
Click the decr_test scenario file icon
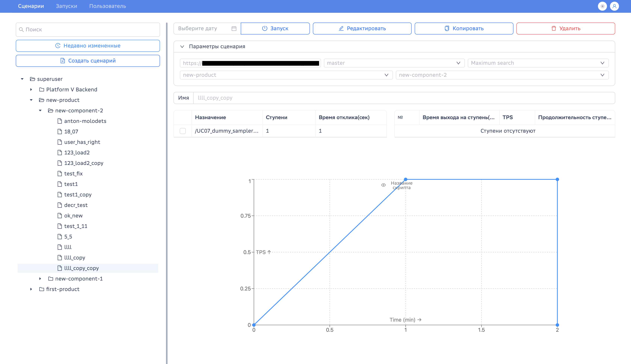pos(60,205)
